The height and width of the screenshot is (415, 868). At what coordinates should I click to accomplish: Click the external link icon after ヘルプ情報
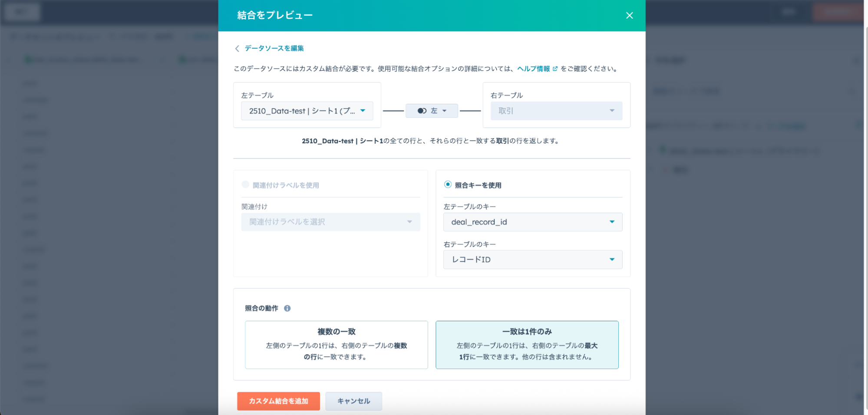pyautogui.click(x=555, y=69)
